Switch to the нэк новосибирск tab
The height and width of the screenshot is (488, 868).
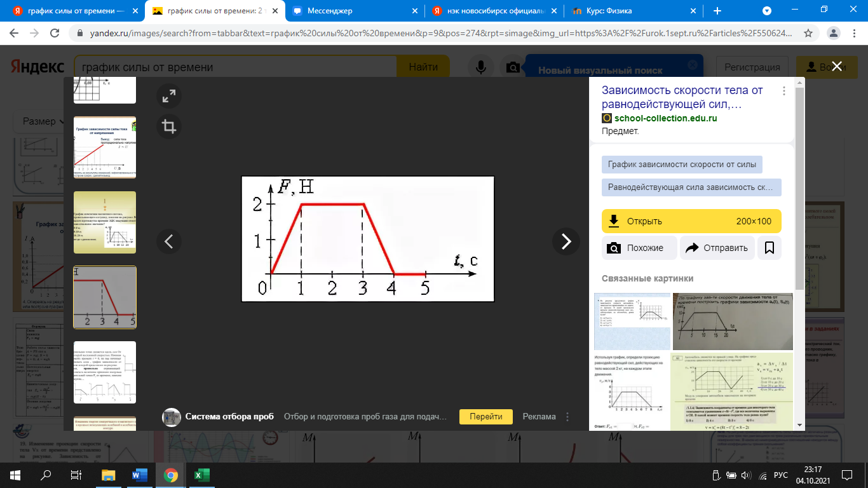pyautogui.click(x=495, y=11)
